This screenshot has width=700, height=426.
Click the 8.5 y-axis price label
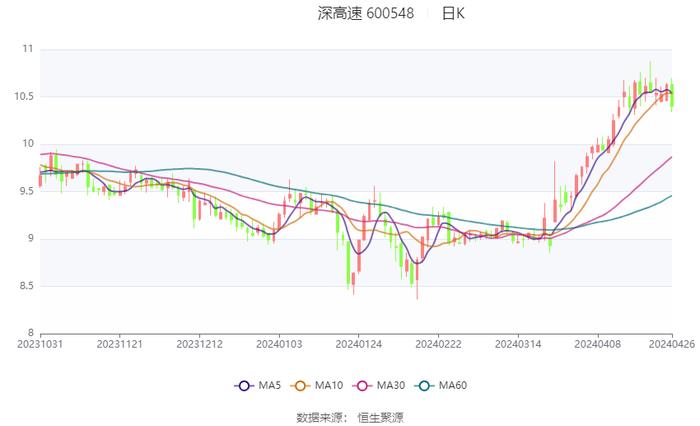[26, 286]
